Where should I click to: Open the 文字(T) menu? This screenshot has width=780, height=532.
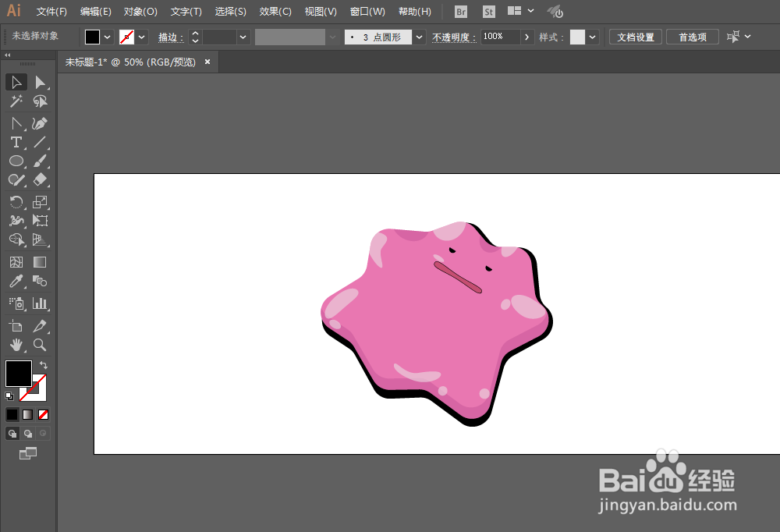(186, 12)
